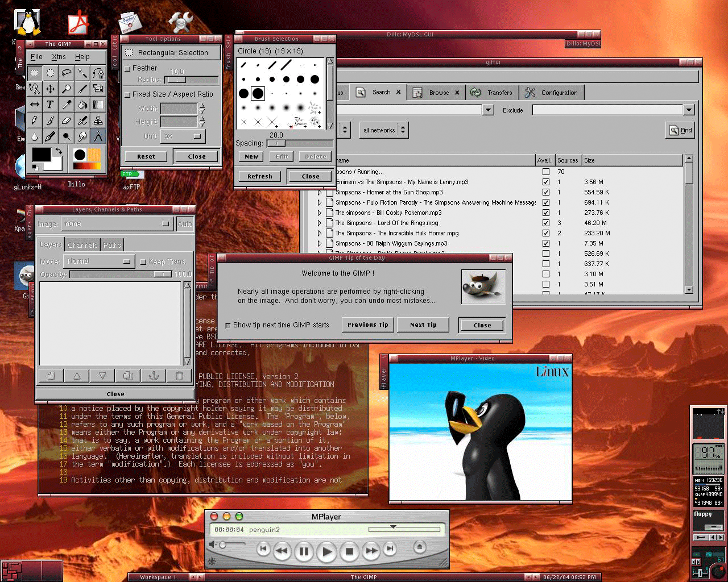Image resolution: width=728 pixels, height=582 pixels.
Task: Select the Measure compass tool
Action: coord(98,136)
